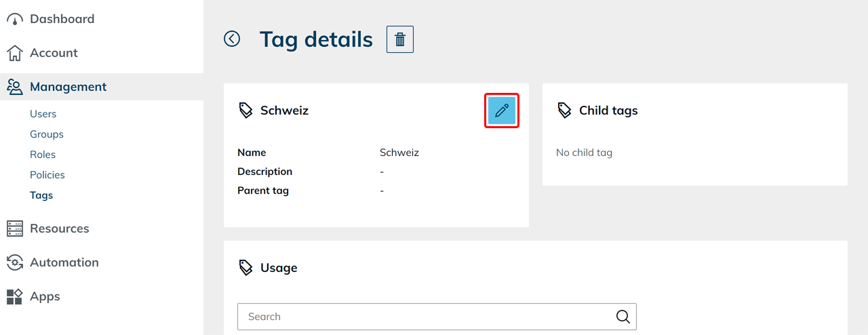Click the Management people icon
868x335 pixels.
coord(14,87)
